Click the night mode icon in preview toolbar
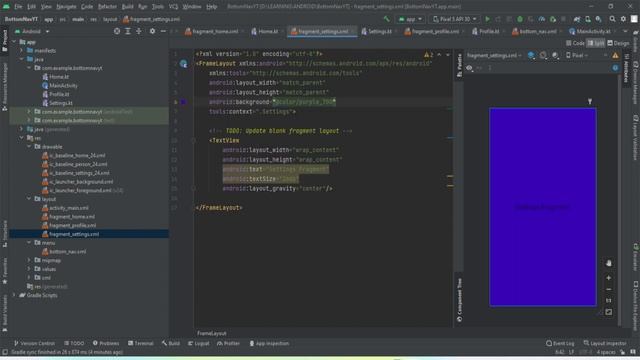Viewport: 640px width, 360px height. [x=555, y=55]
